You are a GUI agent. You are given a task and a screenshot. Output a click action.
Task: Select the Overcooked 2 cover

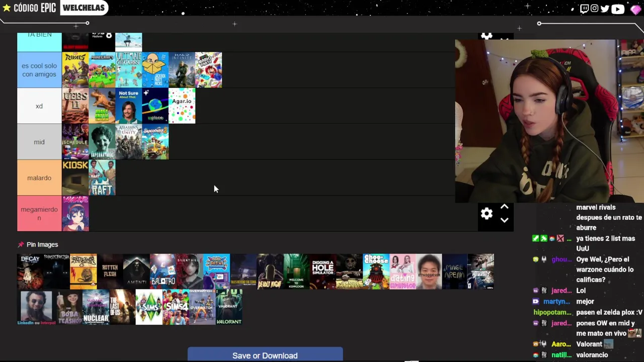[155, 142]
